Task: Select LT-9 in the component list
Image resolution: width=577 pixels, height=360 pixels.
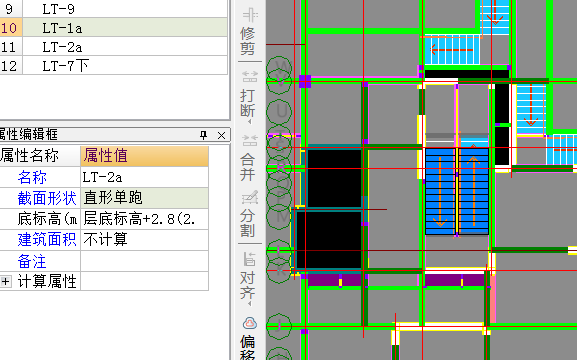Action: click(125, 9)
